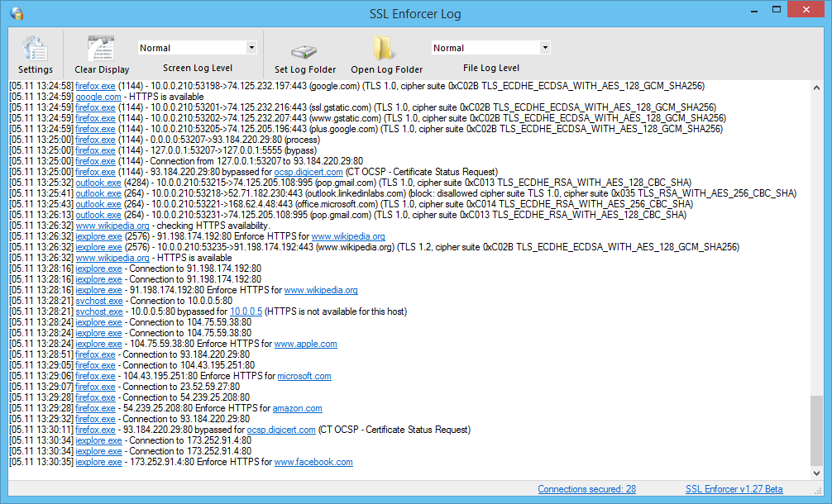832x504 pixels.
Task: Click the www.facebook.com link
Action: [x=313, y=462]
